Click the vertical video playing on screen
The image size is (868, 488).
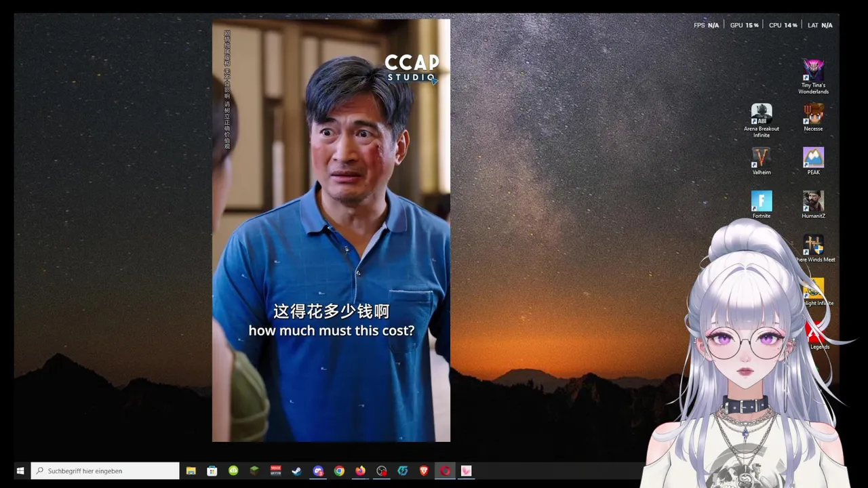coord(331,230)
